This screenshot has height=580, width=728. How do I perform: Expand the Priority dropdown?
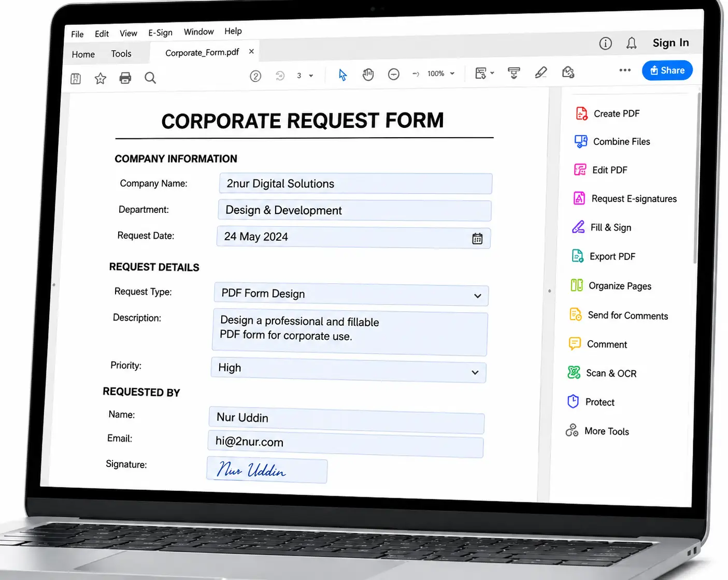click(475, 372)
